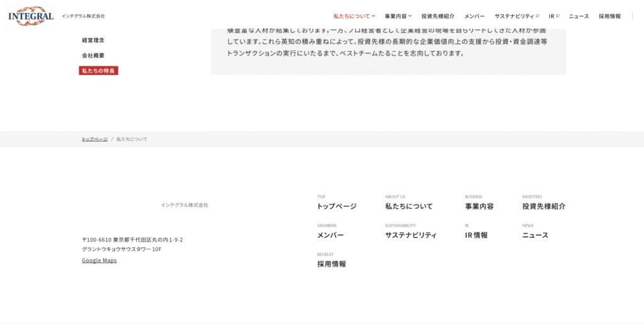This screenshot has width=644, height=324.
Task: Click the footer インテグラル株式会社 text
Action: coord(184,205)
